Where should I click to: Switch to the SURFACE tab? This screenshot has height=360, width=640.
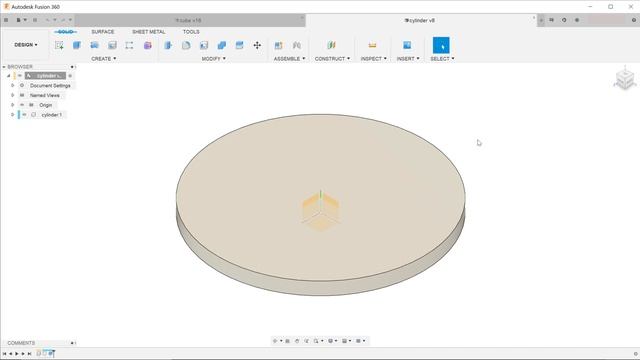point(103,32)
